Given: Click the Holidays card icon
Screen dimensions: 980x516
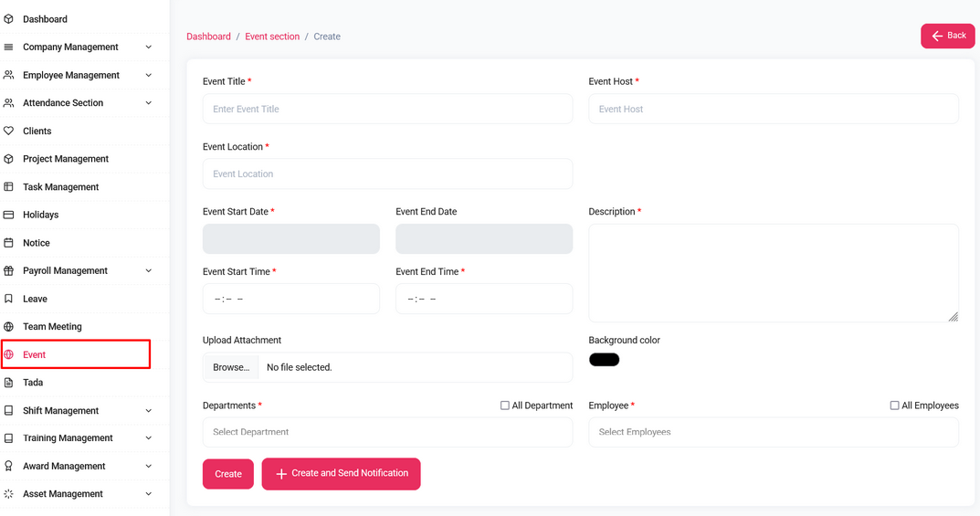Looking at the screenshot, I should [9, 215].
